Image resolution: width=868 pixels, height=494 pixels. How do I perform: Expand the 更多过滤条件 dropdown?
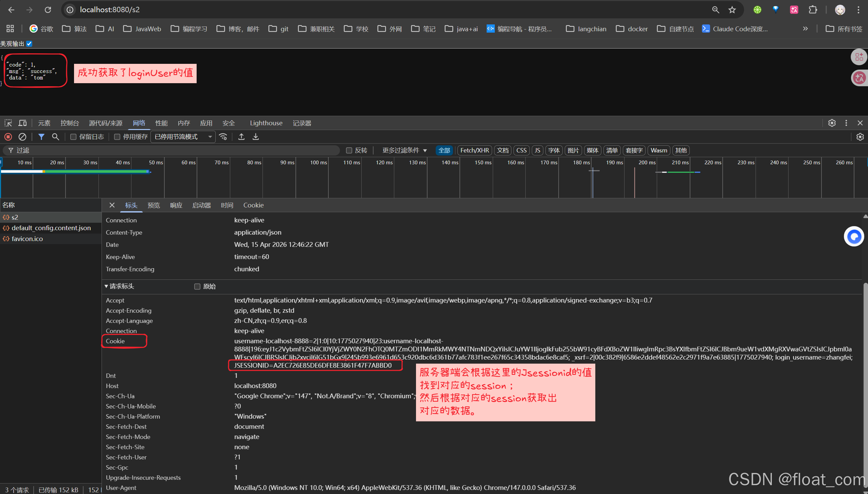tap(404, 150)
